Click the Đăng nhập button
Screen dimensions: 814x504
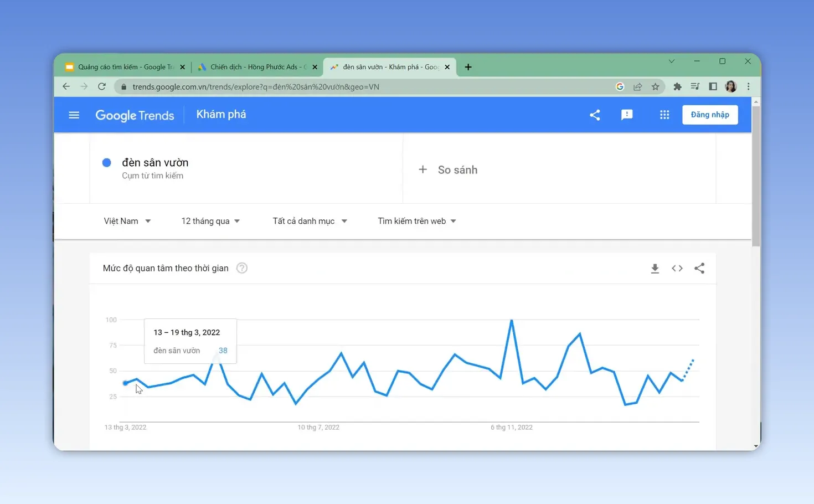click(x=710, y=115)
